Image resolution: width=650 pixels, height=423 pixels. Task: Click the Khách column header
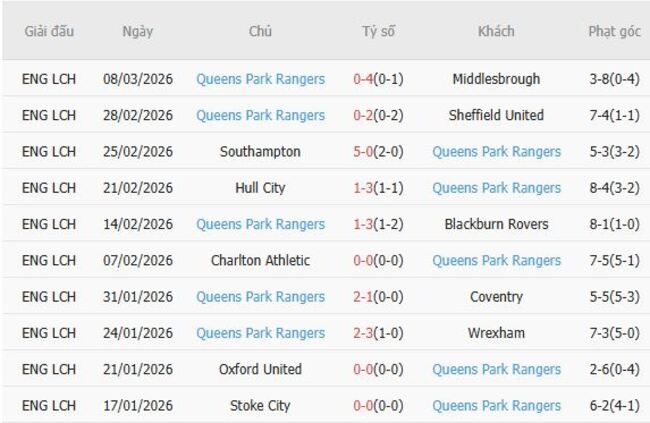click(x=496, y=31)
